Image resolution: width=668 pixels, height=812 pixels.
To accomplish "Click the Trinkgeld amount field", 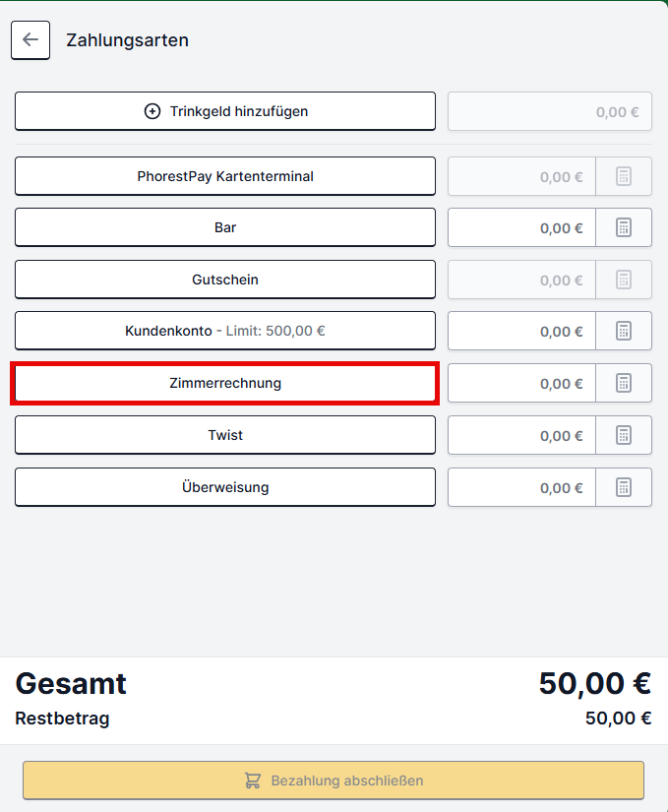I will click(550, 111).
